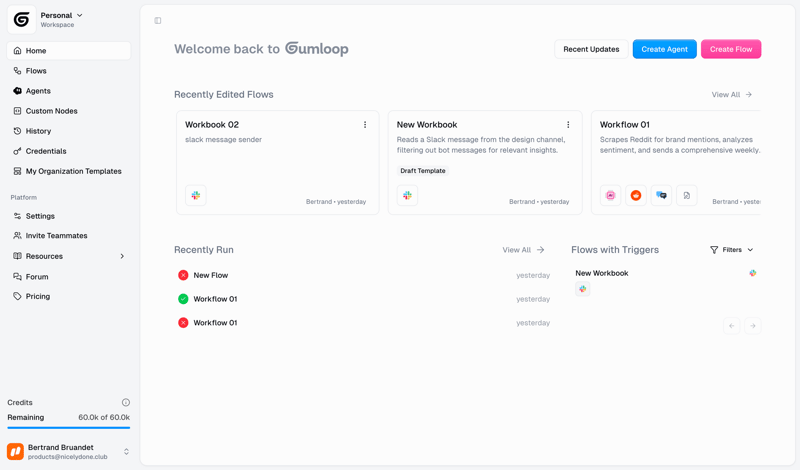Click the colored icon right of New Workbook trigger
This screenshot has width=800, height=470.
coord(753,273)
